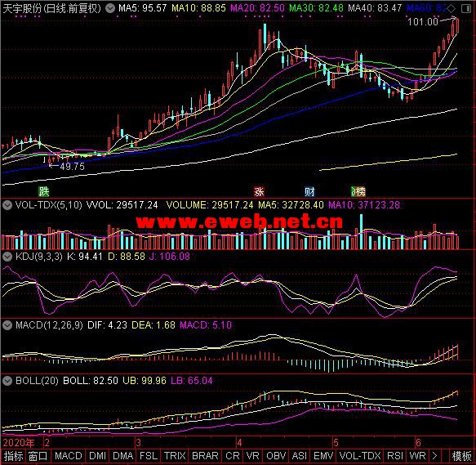Click the month 5 marker on time axis
Screen dimensions: 476x465
click(336, 443)
